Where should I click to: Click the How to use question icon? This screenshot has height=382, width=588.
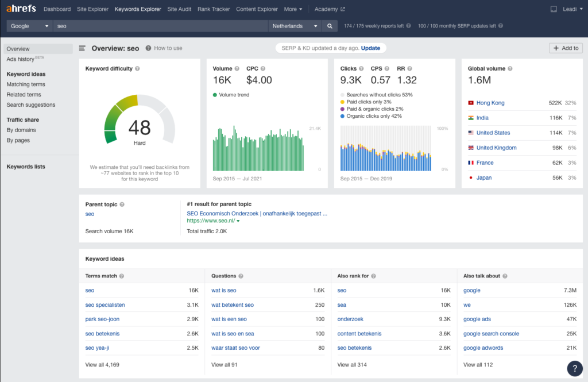coord(149,48)
